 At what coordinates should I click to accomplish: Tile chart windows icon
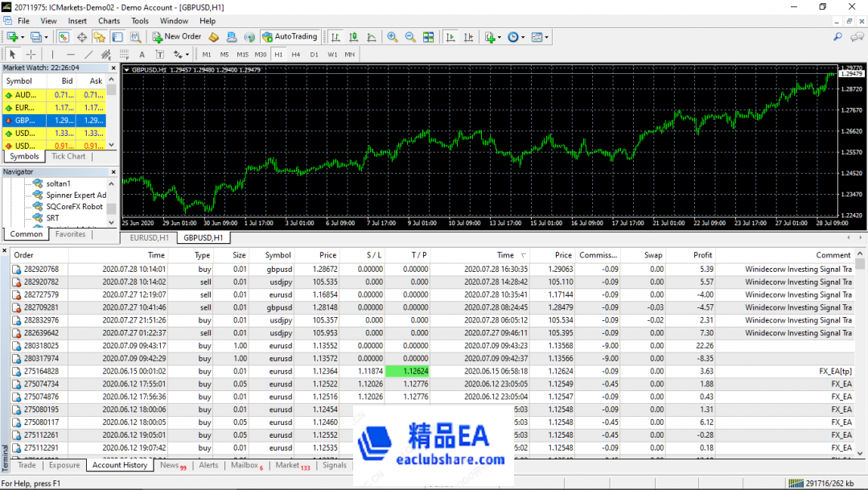pyautogui.click(x=429, y=37)
